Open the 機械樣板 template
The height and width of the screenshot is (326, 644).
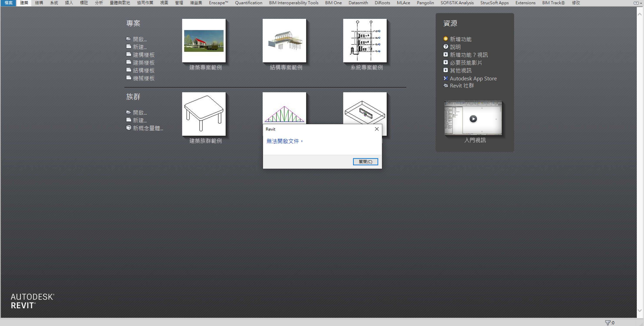click(x=144, y=78)
